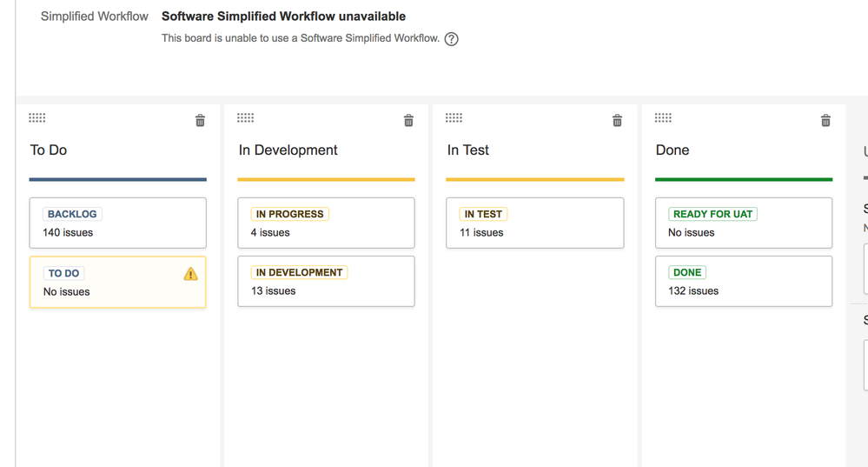Click the warning icon on TO DO status
This screenshot has width=868, height=467.
click(190, 274)
